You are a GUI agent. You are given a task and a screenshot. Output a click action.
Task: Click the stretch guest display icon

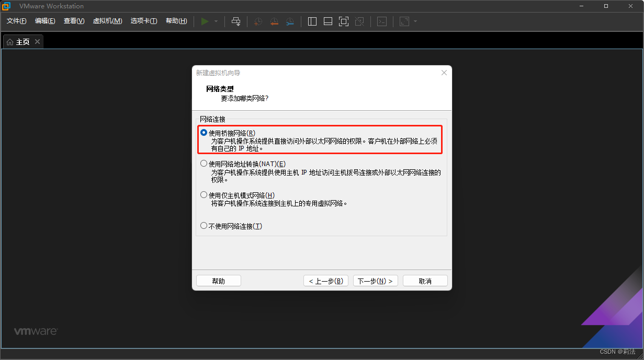(404, 21)
